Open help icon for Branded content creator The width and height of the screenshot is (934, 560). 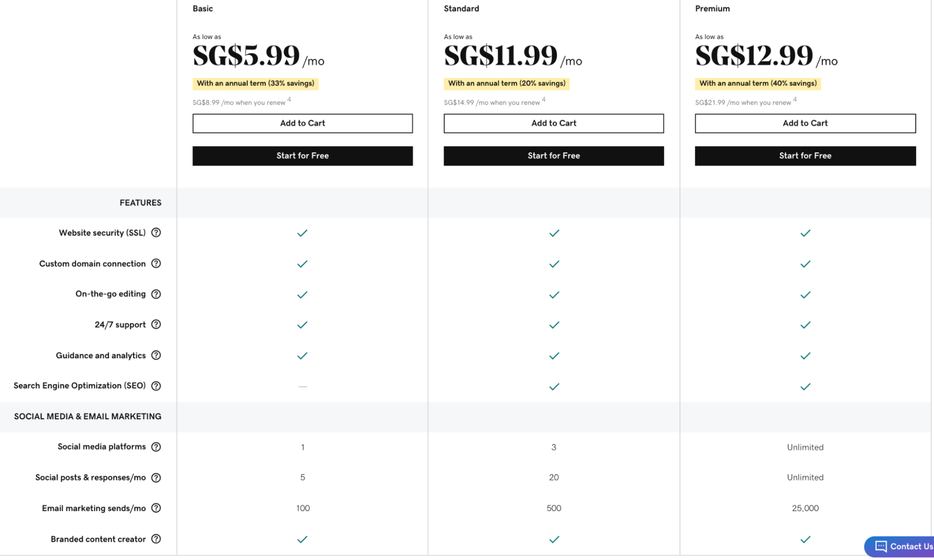(156, 539)
